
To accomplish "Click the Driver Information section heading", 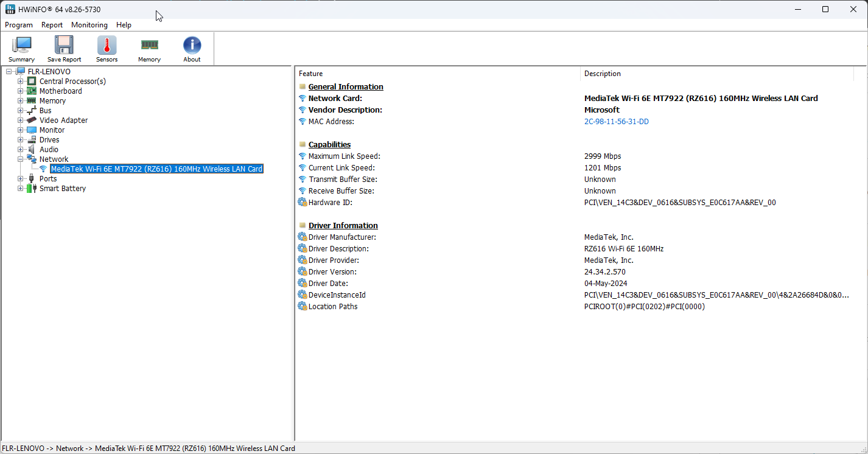I will [x=343, y=226].
